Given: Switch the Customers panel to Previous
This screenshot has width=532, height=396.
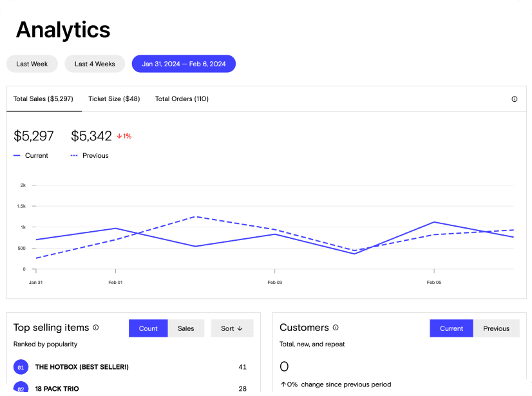Looking at the screenshot, I should 497,328.
